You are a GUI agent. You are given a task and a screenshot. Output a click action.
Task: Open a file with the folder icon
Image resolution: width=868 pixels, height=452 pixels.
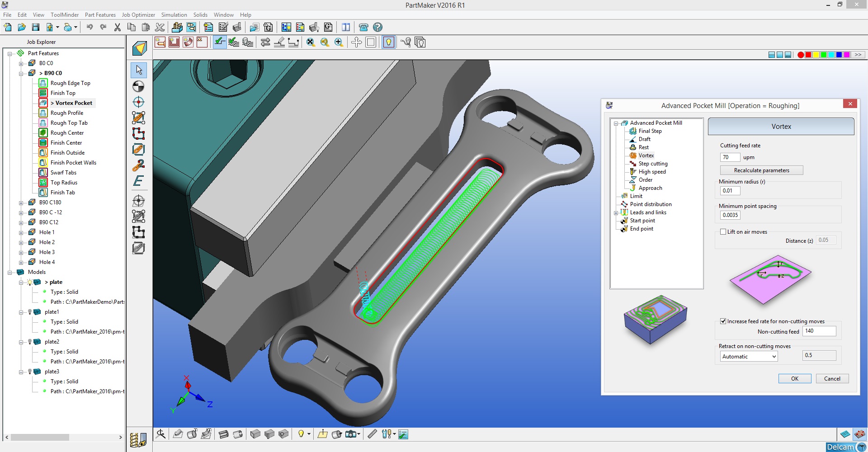point(22,28)
